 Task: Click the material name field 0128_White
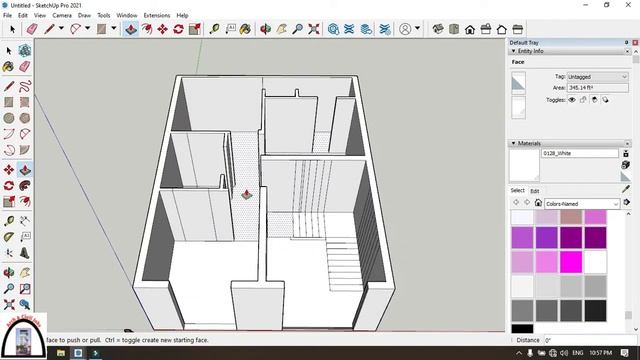click(x=580, y=153)
